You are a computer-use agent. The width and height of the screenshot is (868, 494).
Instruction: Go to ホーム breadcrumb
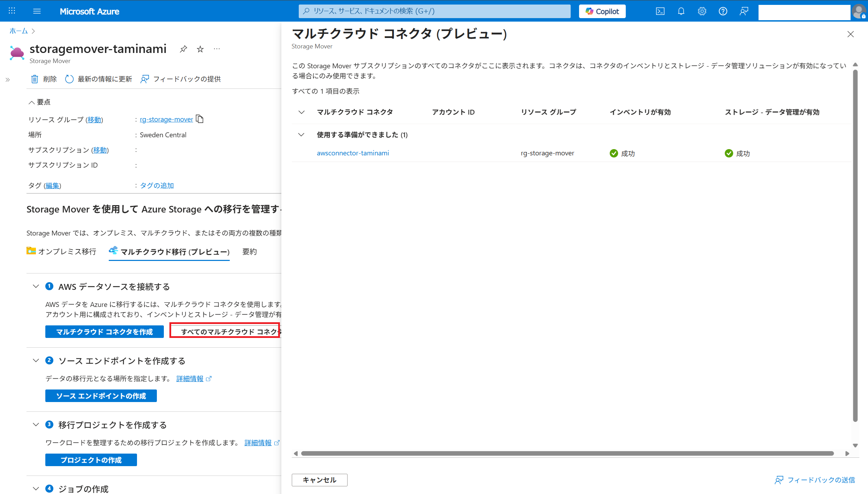[x=18, y=31]
